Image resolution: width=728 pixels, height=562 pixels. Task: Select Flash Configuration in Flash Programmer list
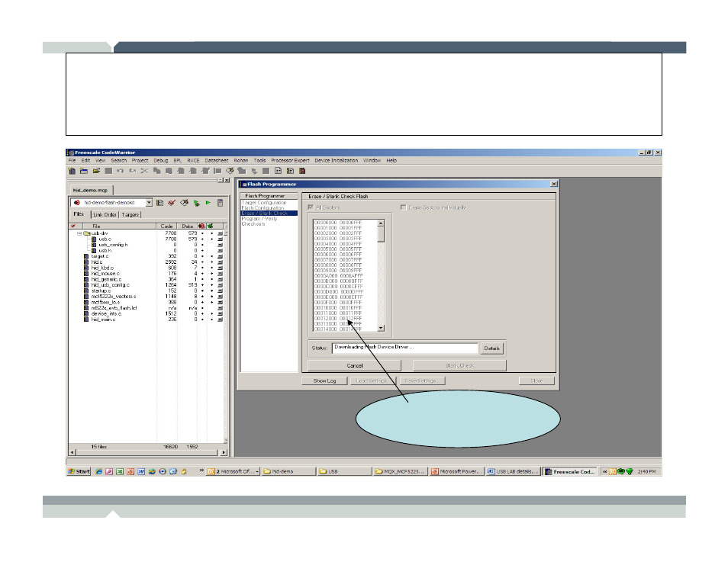pyautogui.click(x=263, y=208)
